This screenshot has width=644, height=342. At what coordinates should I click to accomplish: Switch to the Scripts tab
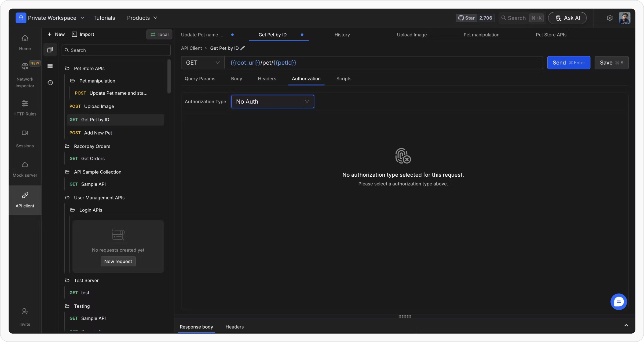(x=344, y=79)
